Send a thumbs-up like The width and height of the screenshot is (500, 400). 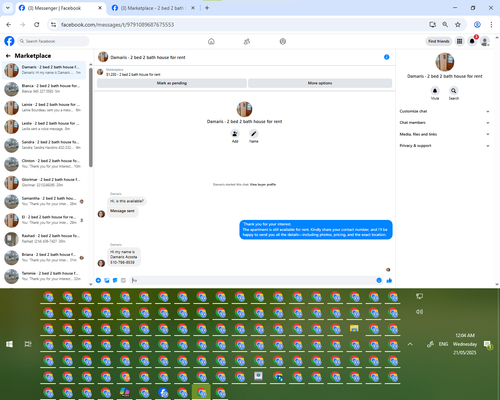[x=389, y=280]
